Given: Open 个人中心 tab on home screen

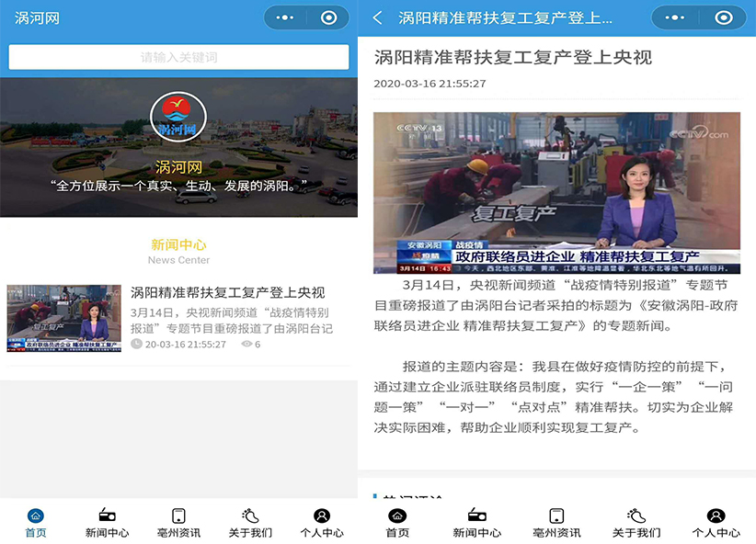Looking at the screenshot, I should pyautogui.click(x=321, y=523).
